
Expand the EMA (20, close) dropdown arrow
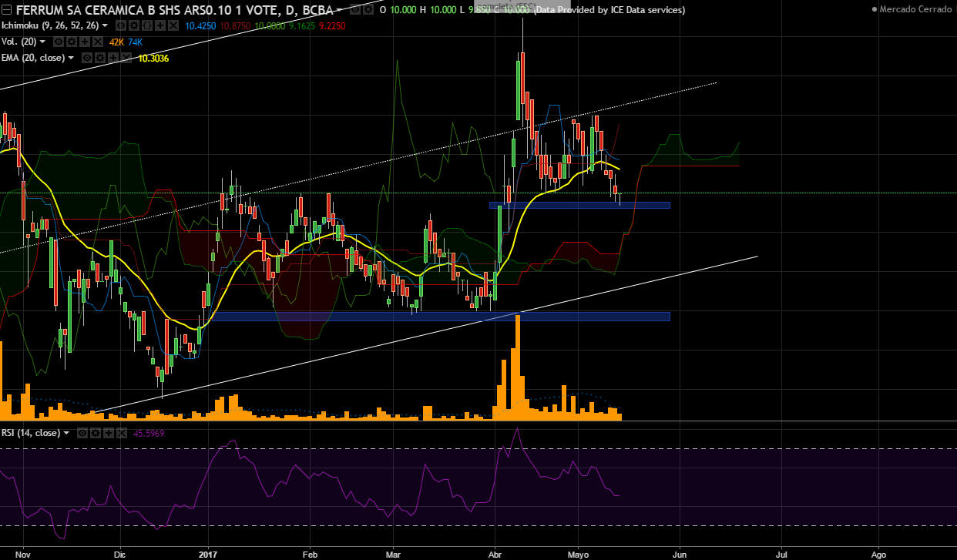tap(71, 58)
